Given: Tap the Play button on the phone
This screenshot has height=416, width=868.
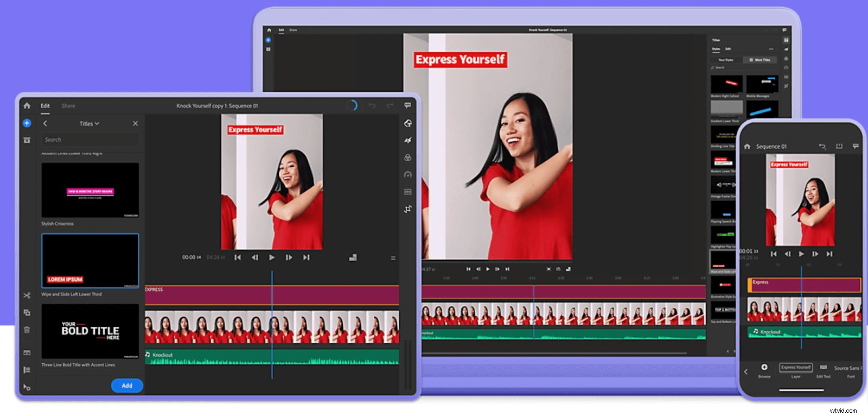Looking at the screenshot, I should 801,254.
